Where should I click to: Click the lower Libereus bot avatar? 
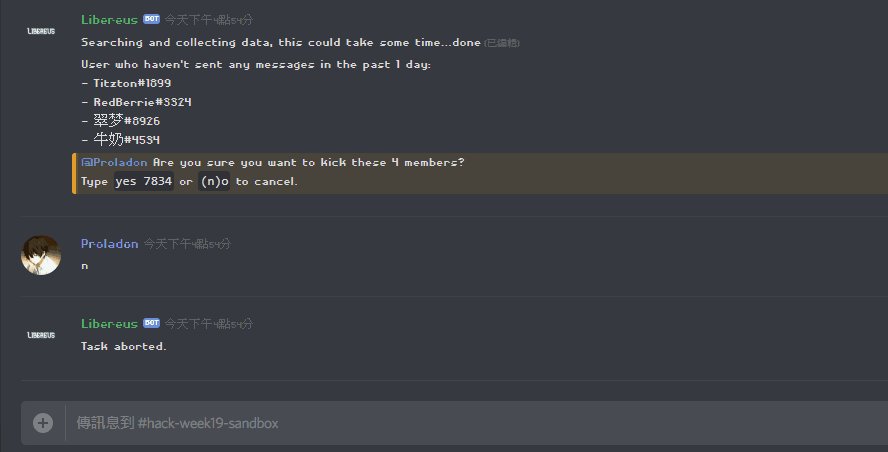(41, 335)
